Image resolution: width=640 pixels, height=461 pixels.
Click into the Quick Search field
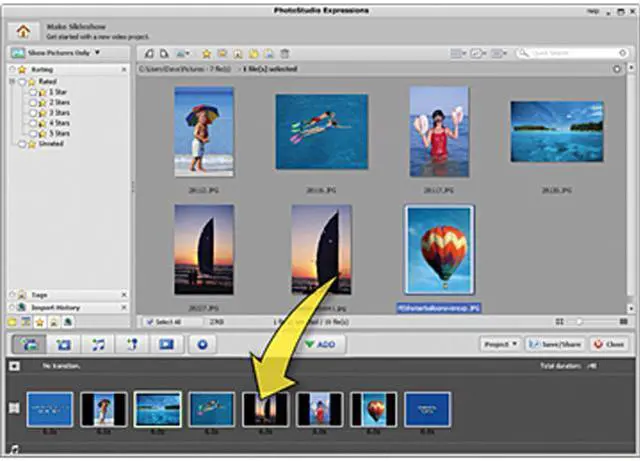573,53
